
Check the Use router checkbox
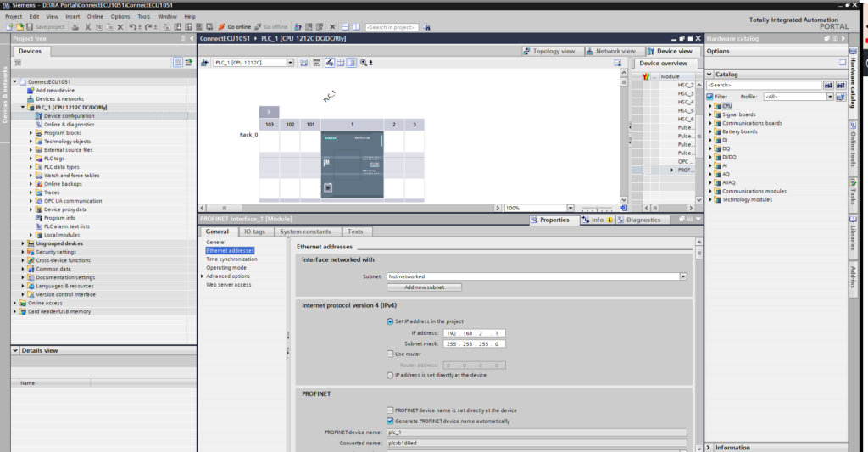click(390, 354)
